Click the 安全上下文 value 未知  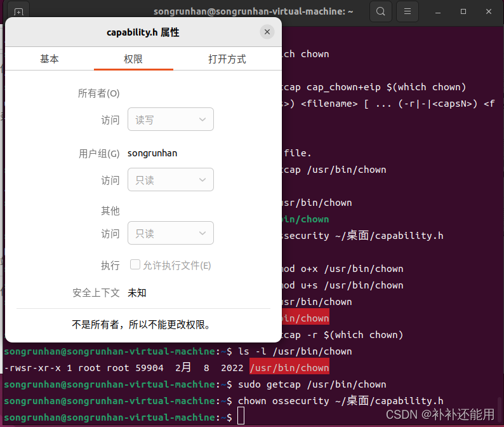(137, 293)
